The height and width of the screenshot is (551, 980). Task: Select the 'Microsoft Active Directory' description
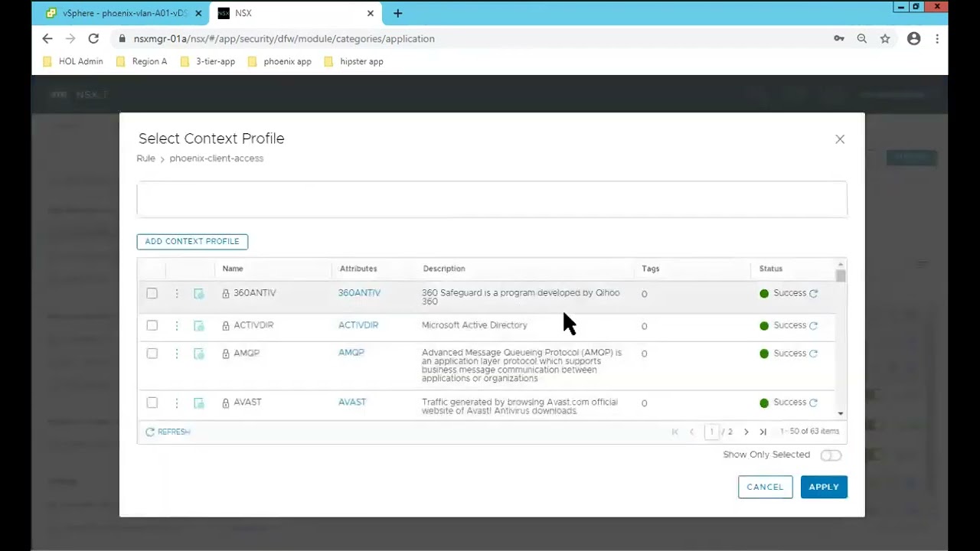475,325
